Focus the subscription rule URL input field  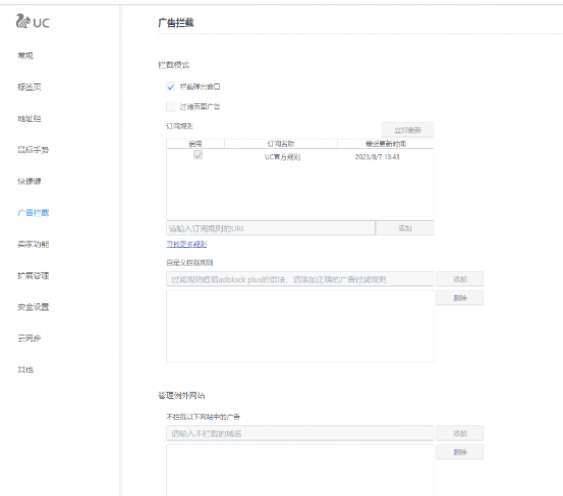(x=271, y=228)
